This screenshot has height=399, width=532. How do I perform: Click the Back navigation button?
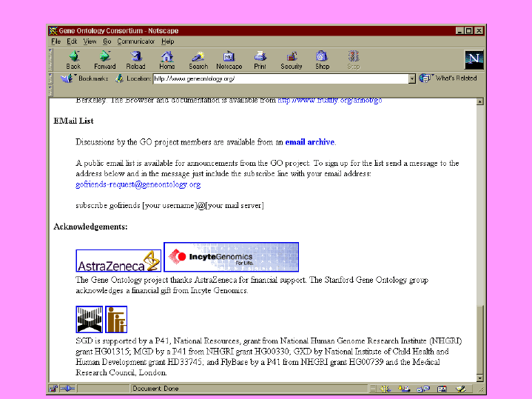point(73,60)
